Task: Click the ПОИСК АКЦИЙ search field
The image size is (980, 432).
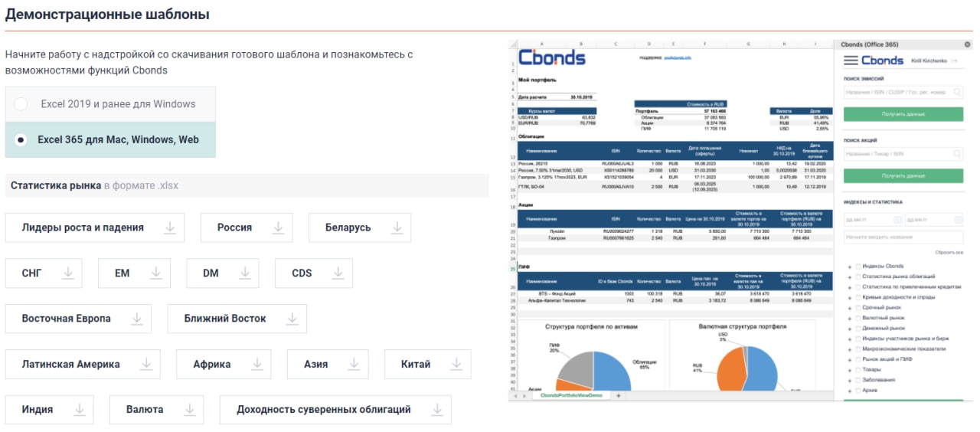Action: pos(903,154)
